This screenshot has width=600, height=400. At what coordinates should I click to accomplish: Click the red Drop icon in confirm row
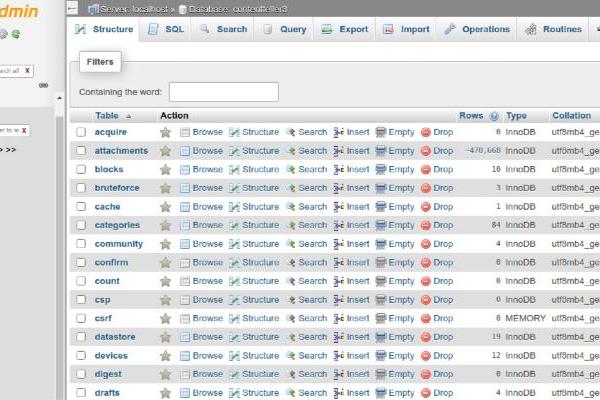pyautogui.click(x=426, y=263)
